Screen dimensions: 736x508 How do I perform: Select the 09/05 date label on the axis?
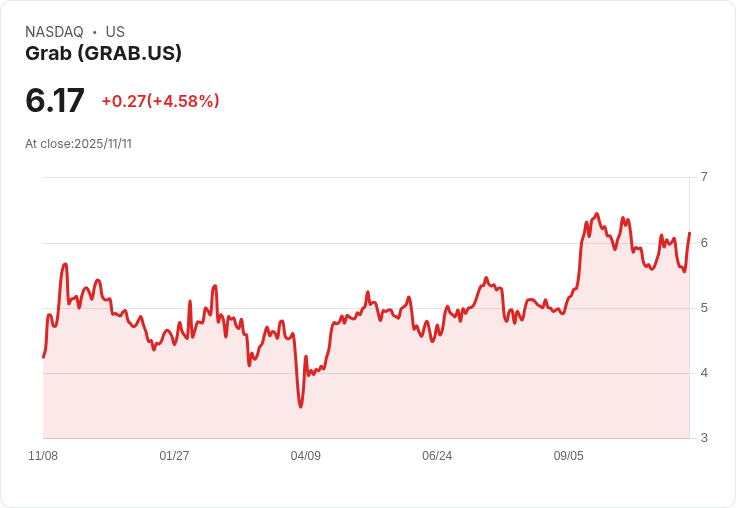[568, 456]
